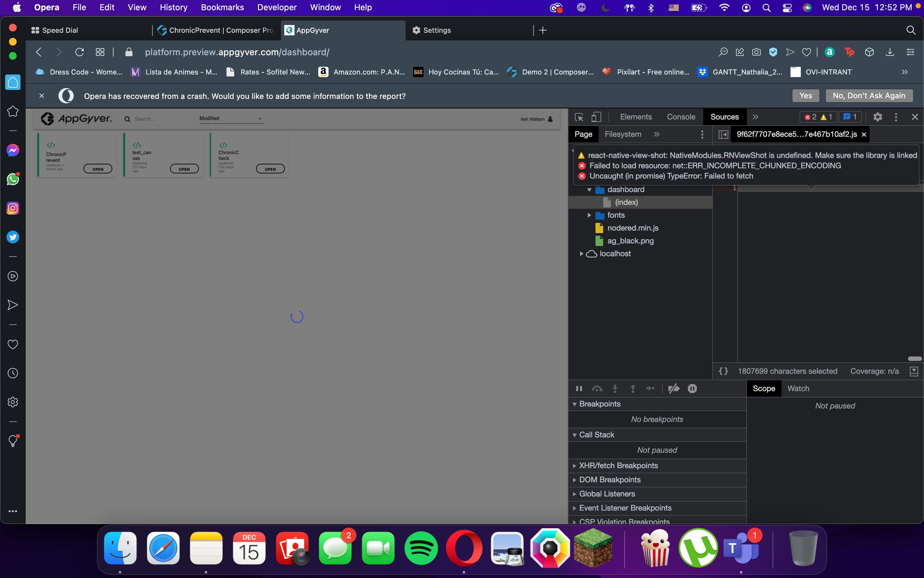The height and width of the screenshot is (578, 924).
Task: Open the sidebar Player icon
Action: point(13,276)
